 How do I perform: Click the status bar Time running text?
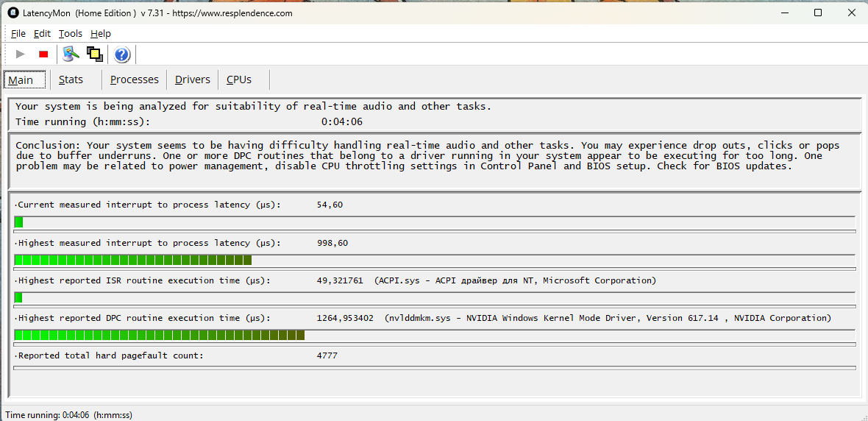[x=68, y=415]
